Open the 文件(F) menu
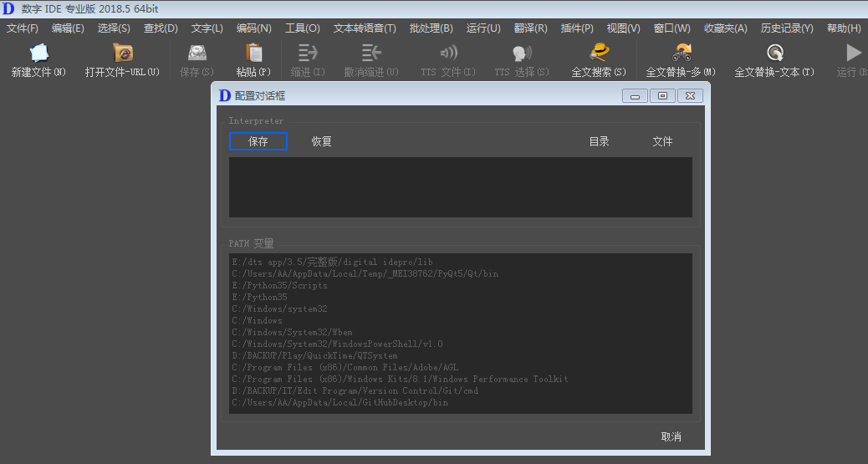The image size is (868, 464). coord(23,28)
